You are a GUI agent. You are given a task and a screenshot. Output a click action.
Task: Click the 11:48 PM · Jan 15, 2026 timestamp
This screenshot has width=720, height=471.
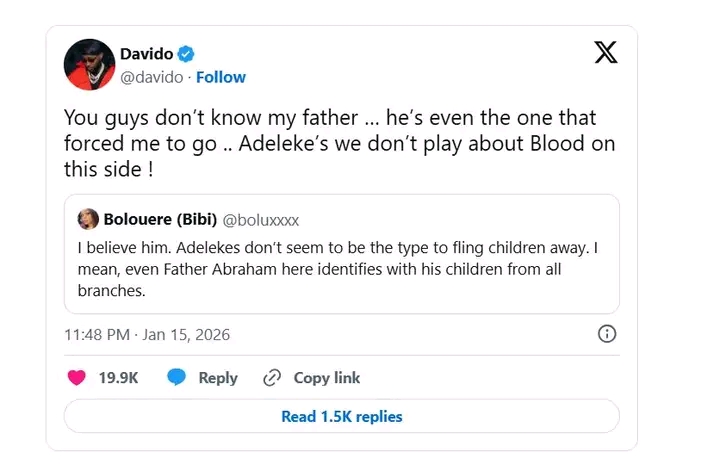[x=146, y=333]
